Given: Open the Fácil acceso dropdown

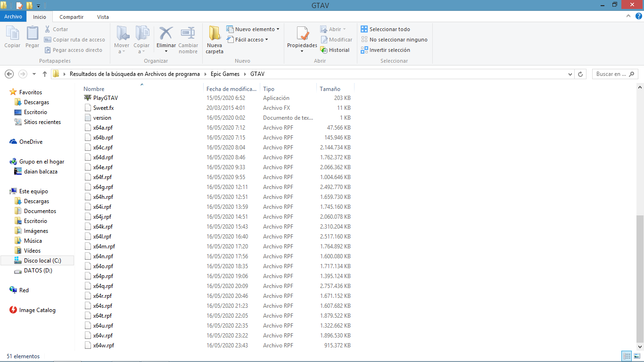Looking at the screenshot, I should [247, 40].
